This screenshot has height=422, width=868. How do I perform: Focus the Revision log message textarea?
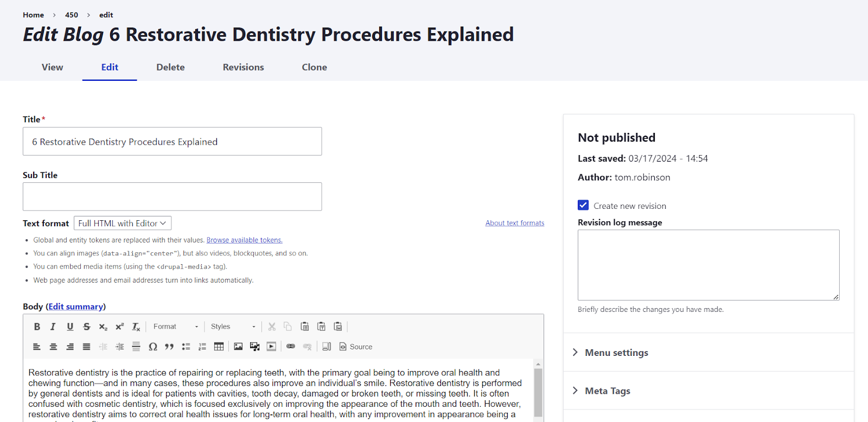point(709,265)
